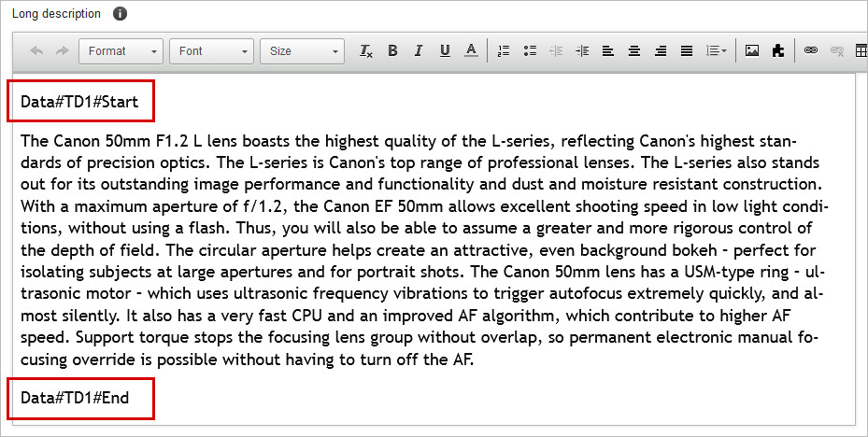Image resolution: width=868 pixels, height=437 pixels.
Task: Click the increase indent icon
Action: click(x=582, y=51)
